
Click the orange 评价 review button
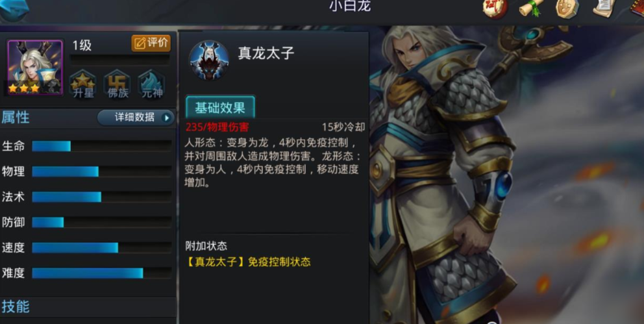click(151, 43)
